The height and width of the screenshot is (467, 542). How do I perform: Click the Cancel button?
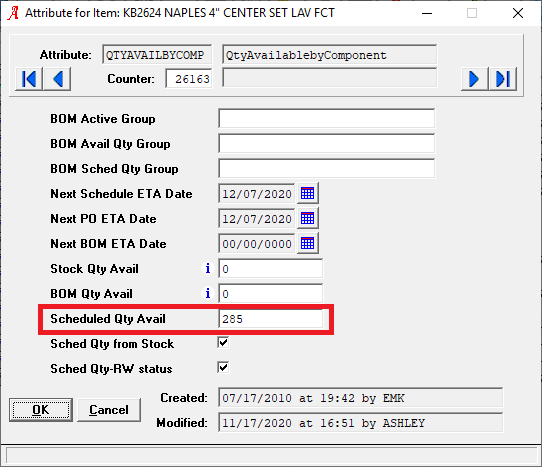pos(109,410)
